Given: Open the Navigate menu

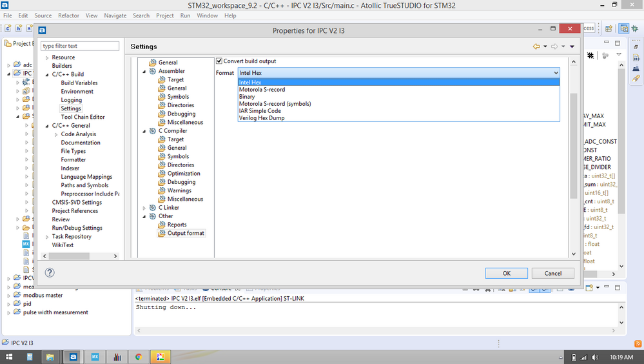Looking at the screenshot, I should coord(115,15).
